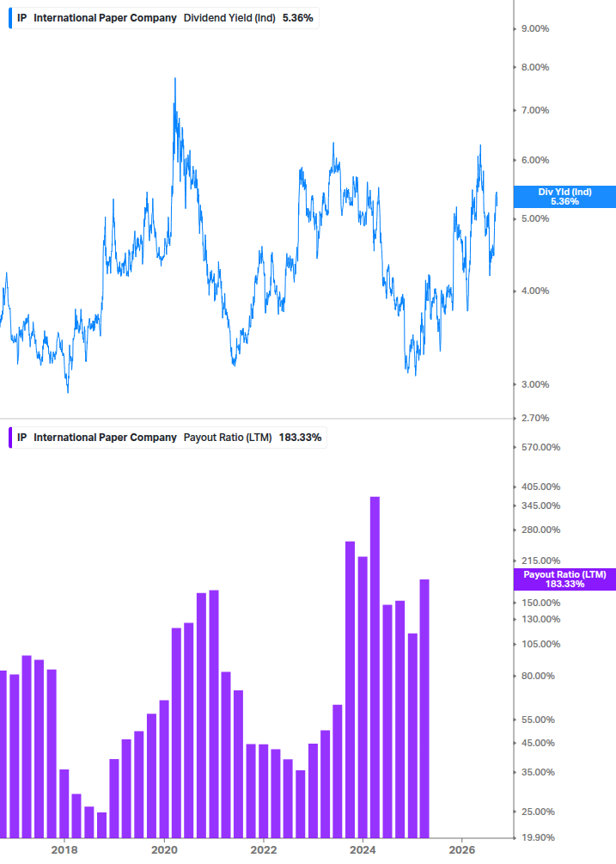Click the 3.00% axis label
This screenshot has height=864, width=616.
click(x=535, y=384)
